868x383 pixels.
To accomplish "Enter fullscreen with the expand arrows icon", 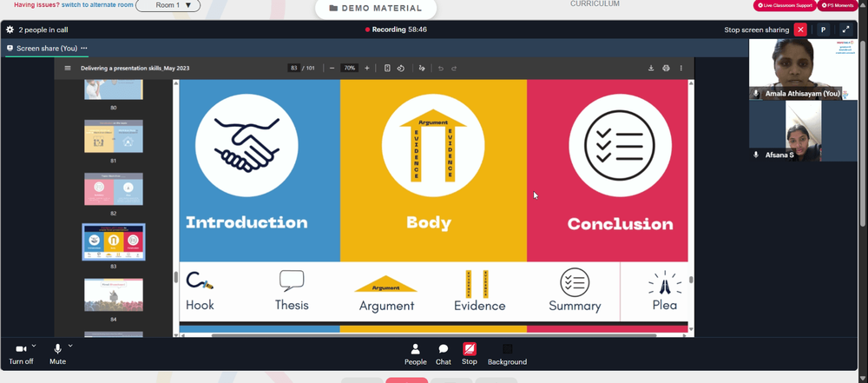I will pos(845,30).
